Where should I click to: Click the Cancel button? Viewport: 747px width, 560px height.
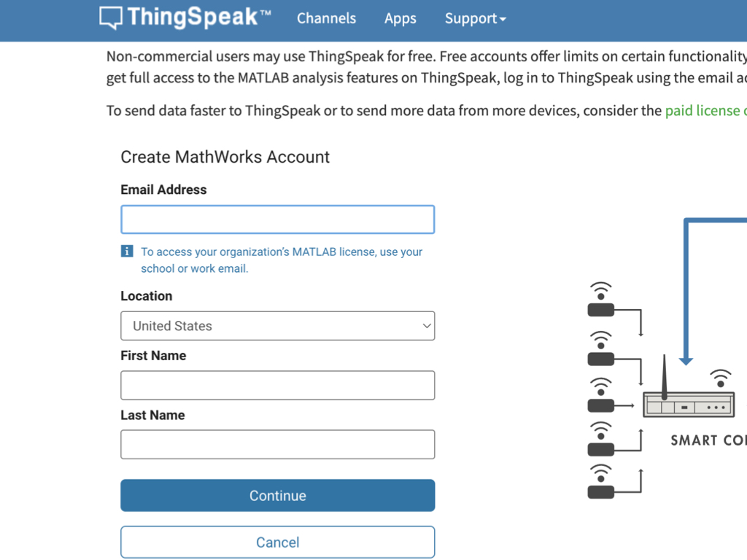278,542
